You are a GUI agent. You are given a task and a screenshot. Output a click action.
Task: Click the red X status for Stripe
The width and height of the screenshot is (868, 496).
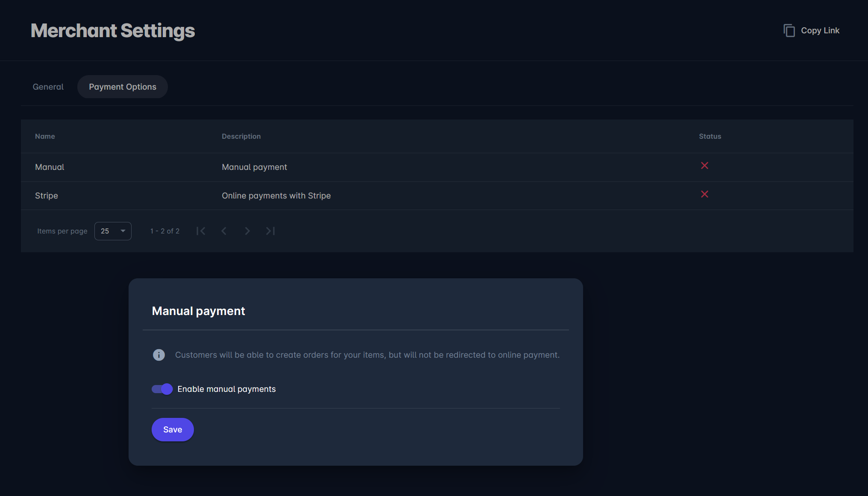tap(704, 194)
